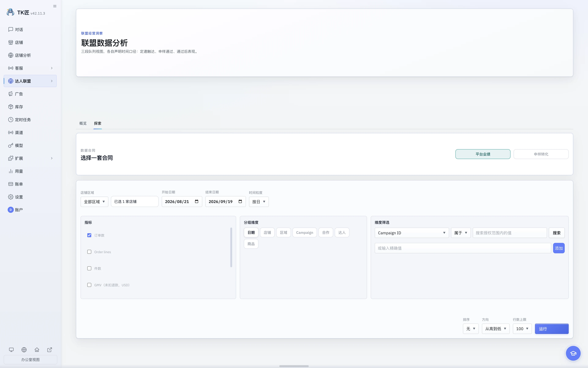Open 扩展 puzzle icon in sidebar

pos(11,158)
